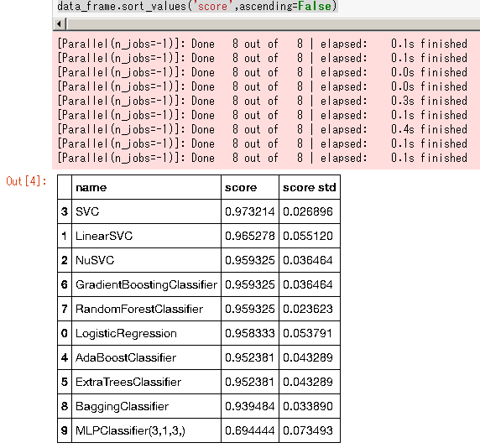Viewport: 480px width, 448px height.
Task: Click the NuSVC table cell
Action: pos(146,260)
